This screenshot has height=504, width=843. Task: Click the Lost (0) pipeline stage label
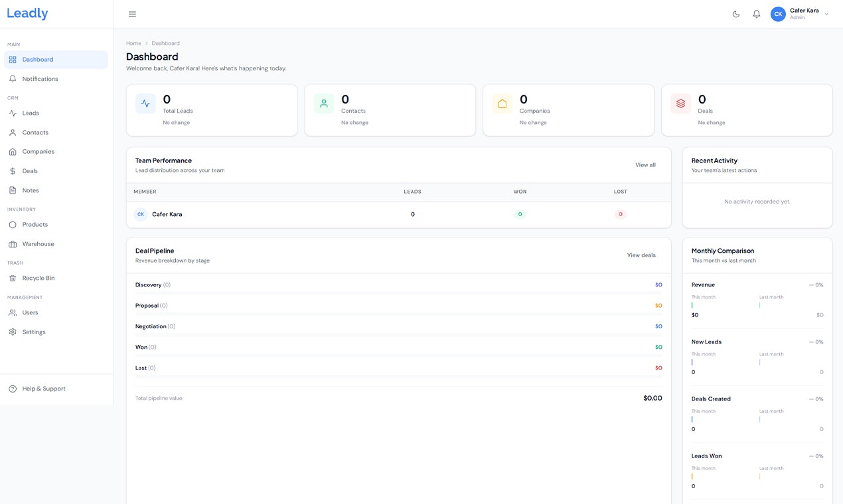(x=145, y=368)
